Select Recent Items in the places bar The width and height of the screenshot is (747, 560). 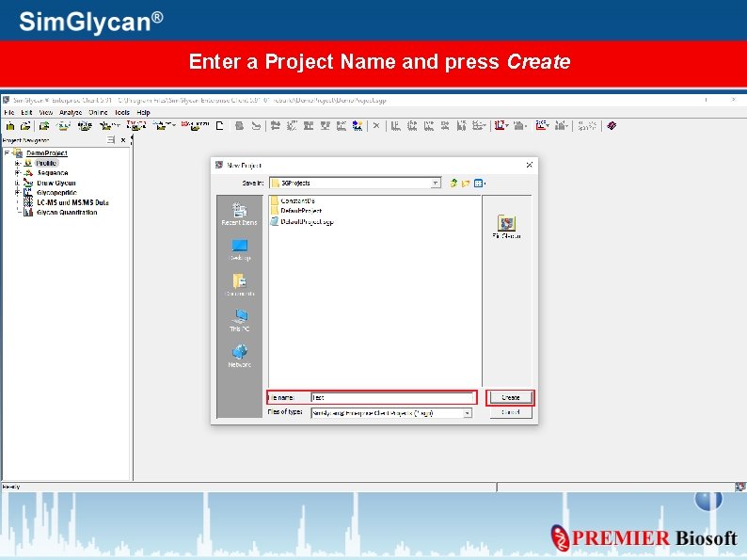pyautogui.click(x=239, y=214)
